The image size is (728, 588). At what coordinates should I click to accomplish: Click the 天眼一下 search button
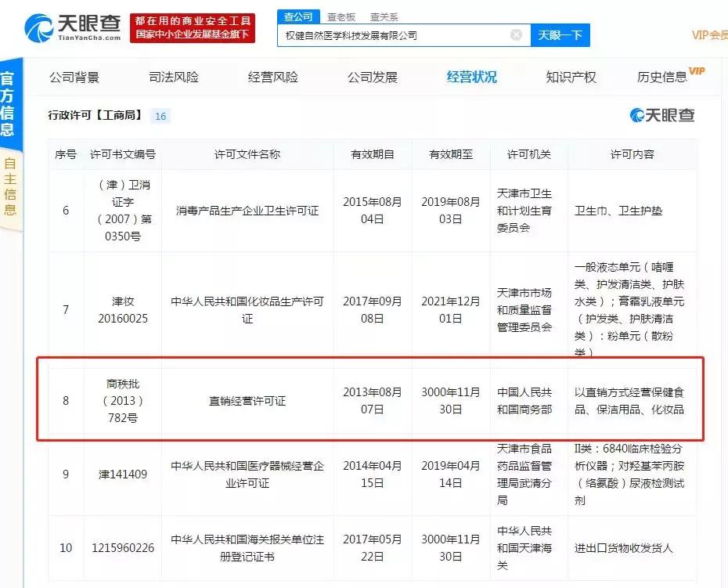tap(560, 35)
